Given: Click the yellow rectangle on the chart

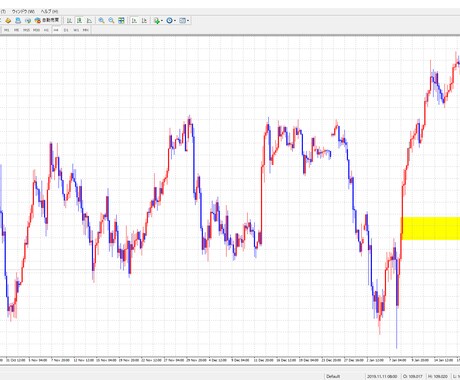Looking at the screenshot, I should click(x=431, y=228).
